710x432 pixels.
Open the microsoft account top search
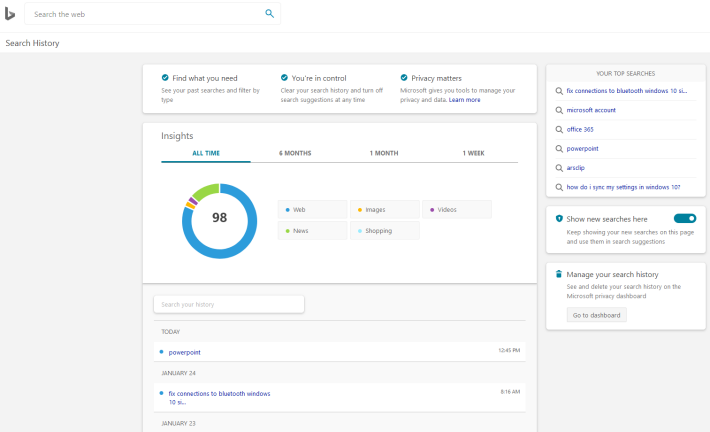[591, 110]
